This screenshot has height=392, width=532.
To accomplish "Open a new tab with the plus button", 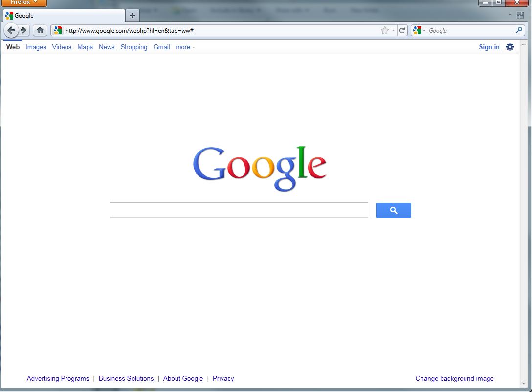I will tap(133, 16).
